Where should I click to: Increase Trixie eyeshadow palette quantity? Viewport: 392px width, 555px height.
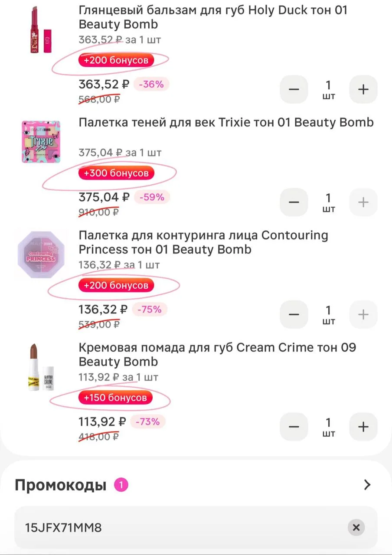point(363,202)
